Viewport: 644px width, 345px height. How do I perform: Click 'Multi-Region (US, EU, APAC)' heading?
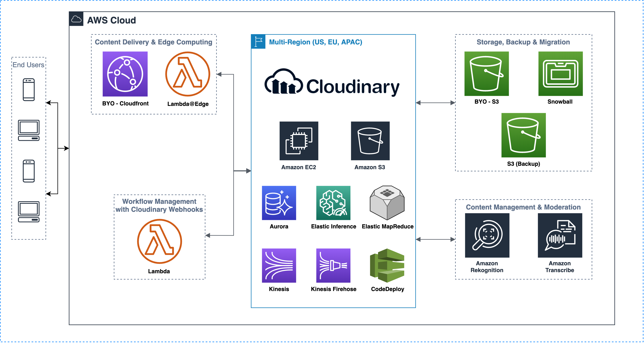[315, 42]
